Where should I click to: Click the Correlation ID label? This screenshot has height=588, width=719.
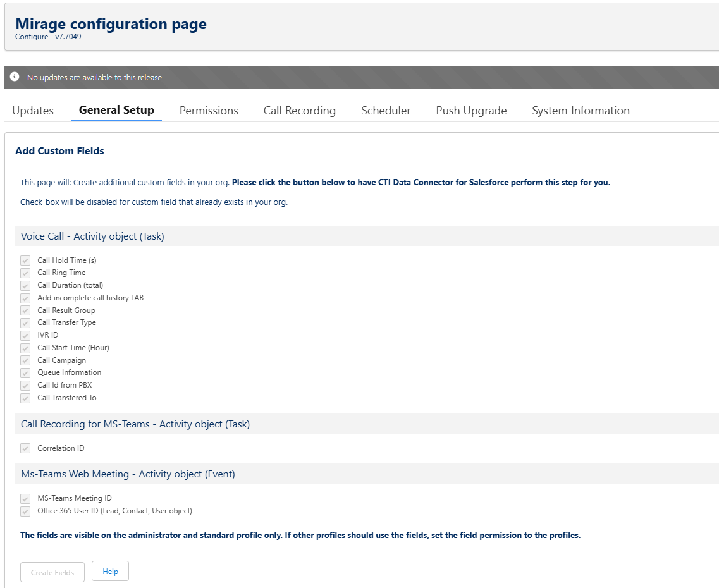tap(61, 448)
